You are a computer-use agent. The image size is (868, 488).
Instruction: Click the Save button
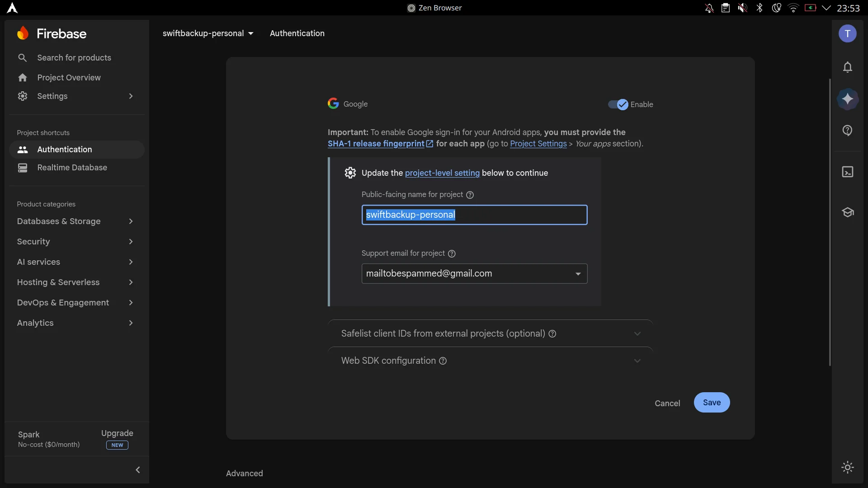712,403
